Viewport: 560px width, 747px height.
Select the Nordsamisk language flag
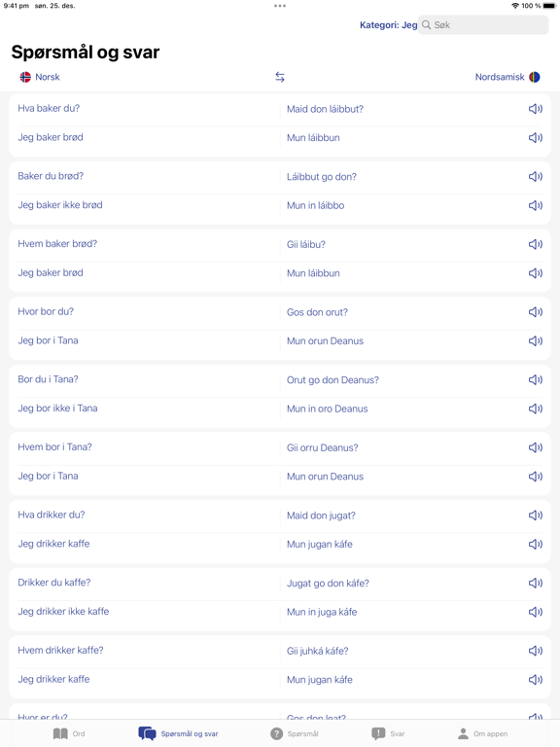point(535,77)
